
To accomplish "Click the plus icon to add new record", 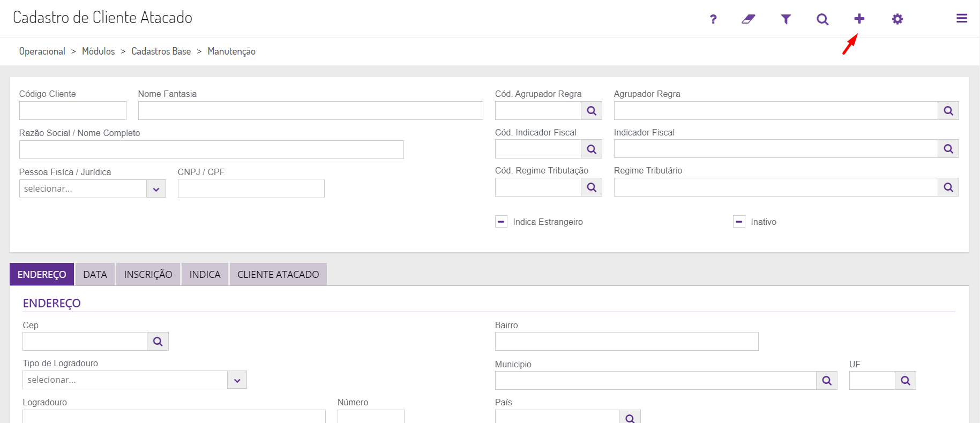I will (859, 19).
